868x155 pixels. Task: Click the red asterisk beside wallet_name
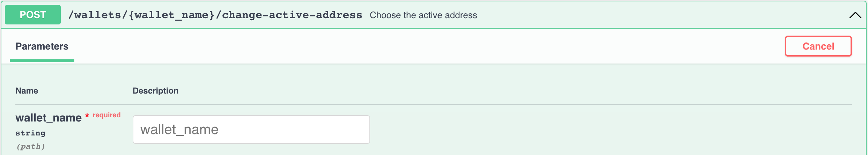[87, 116]
